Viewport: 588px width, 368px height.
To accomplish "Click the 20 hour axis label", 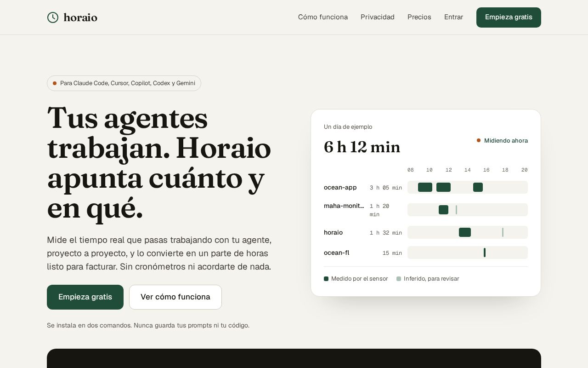I will pyautogui.click(x=525, y=170).
